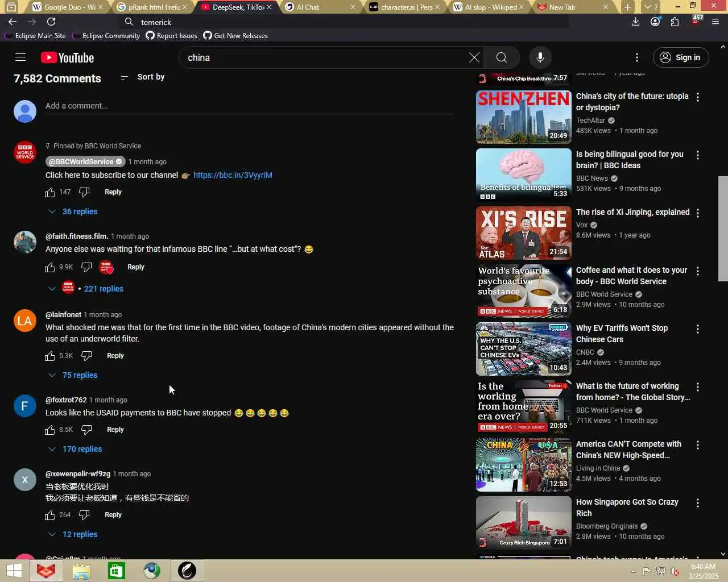Switch to AI Chat tab
This screenshot has height=582, width=728.
click(x=321, y=7)
